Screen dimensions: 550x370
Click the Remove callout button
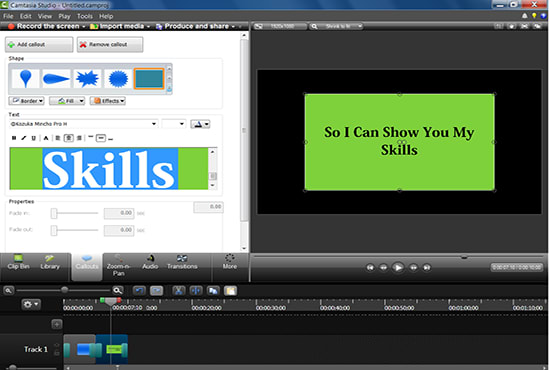pyautogui.click(x=110, y=45)
